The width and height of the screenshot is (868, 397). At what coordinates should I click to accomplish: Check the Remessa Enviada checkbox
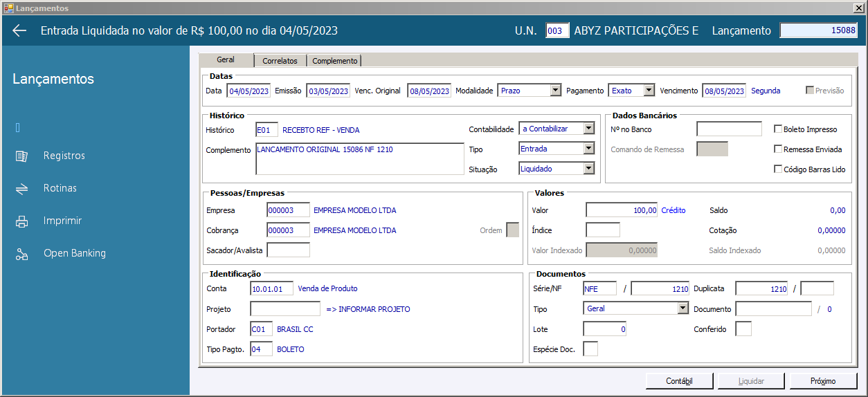click(778, 149)
